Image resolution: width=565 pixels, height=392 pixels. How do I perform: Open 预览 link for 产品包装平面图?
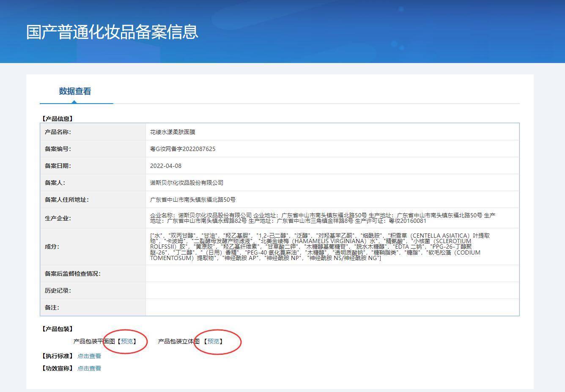pyautogui.click(x=127, y=341)
